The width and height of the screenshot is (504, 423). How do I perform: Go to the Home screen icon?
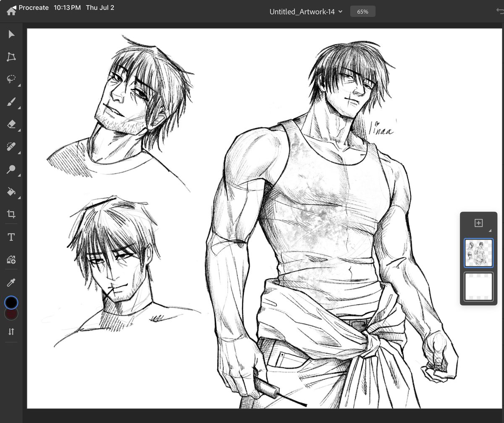coord(11,12)
